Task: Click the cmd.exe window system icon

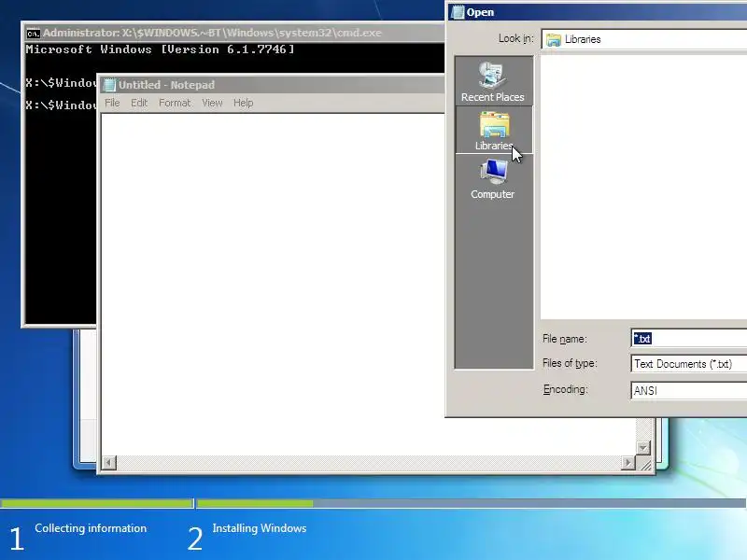Action: (33, 34)
